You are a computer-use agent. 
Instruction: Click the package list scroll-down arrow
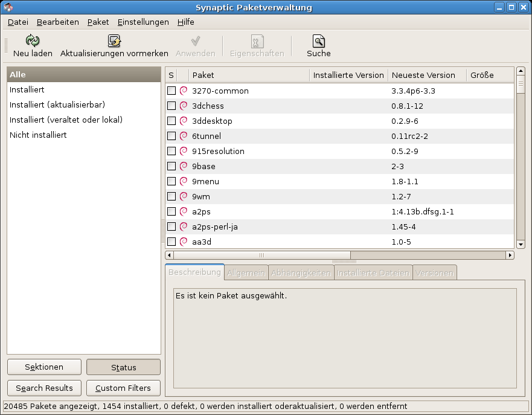(521, 244)
